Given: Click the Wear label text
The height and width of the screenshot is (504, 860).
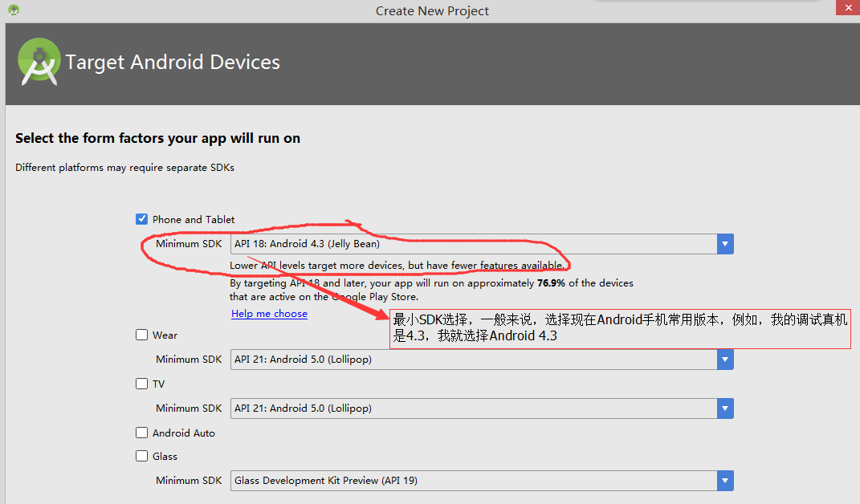Looking at the screenshot, I should tap(165, 335).
